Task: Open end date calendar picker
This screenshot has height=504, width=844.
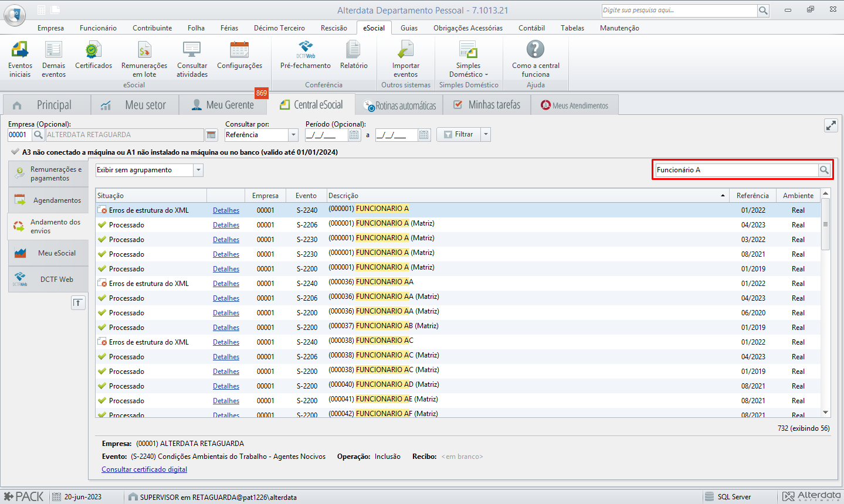Action: (424, 135)
